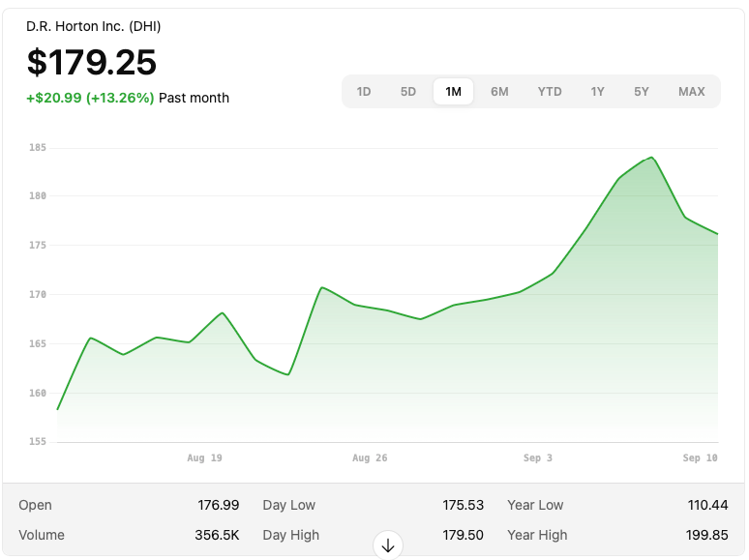Click the Past month label

tap(194, 98)
